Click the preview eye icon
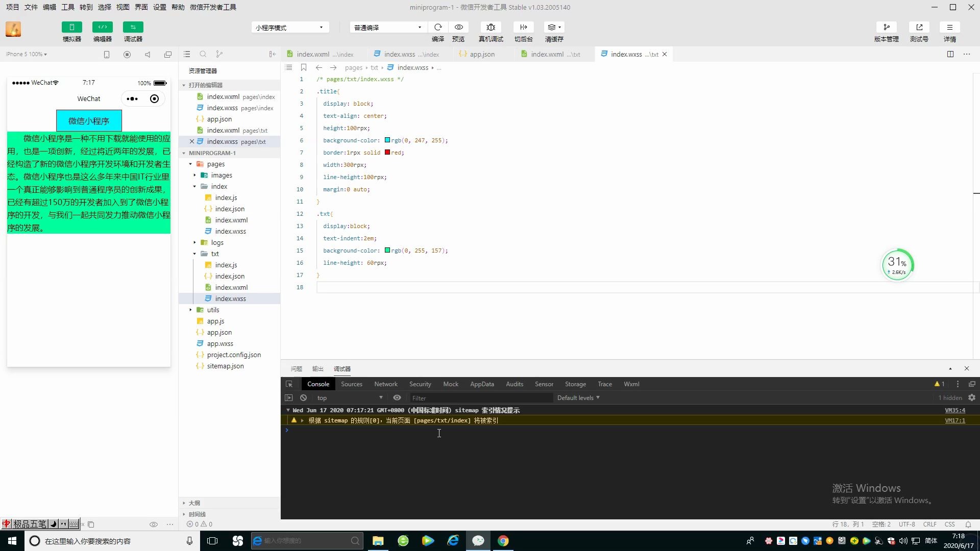Viewport: 980px width, 551px height. point(458,28)
